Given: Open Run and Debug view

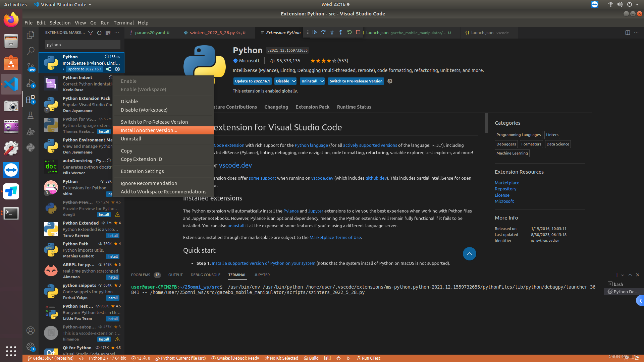Looking at the screenshot, I should click(x=31, y=83).
